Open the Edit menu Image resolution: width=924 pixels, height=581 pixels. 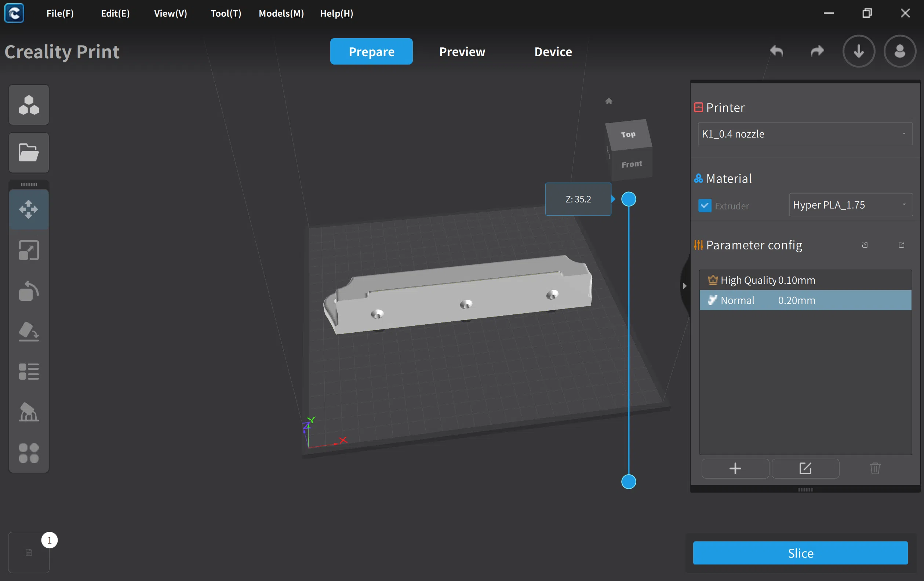115,14
